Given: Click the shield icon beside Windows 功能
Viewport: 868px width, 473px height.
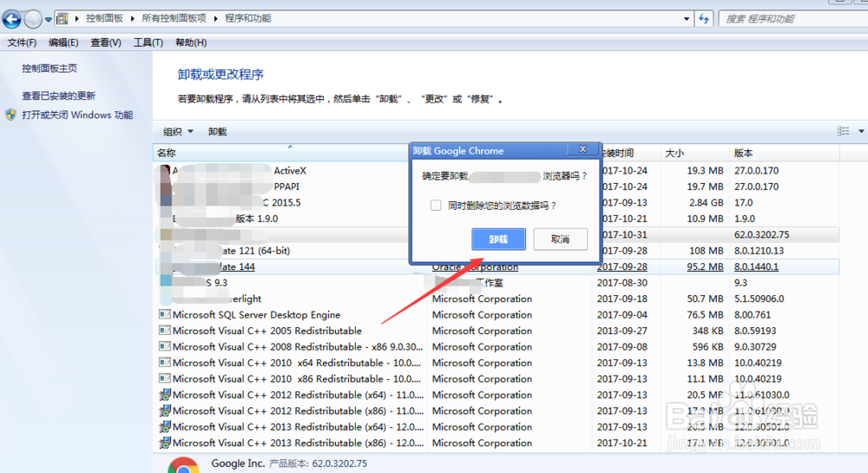Looking at the screenshot, I should coord(11,115).
